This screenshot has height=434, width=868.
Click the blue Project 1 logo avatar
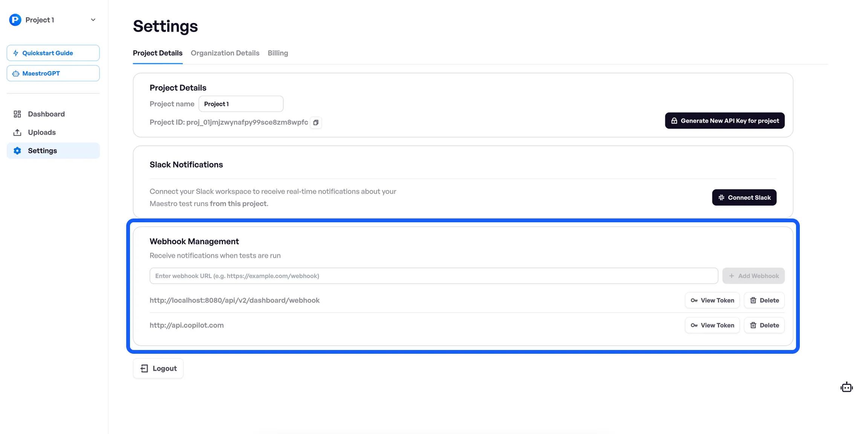click(x=15, y=20)
